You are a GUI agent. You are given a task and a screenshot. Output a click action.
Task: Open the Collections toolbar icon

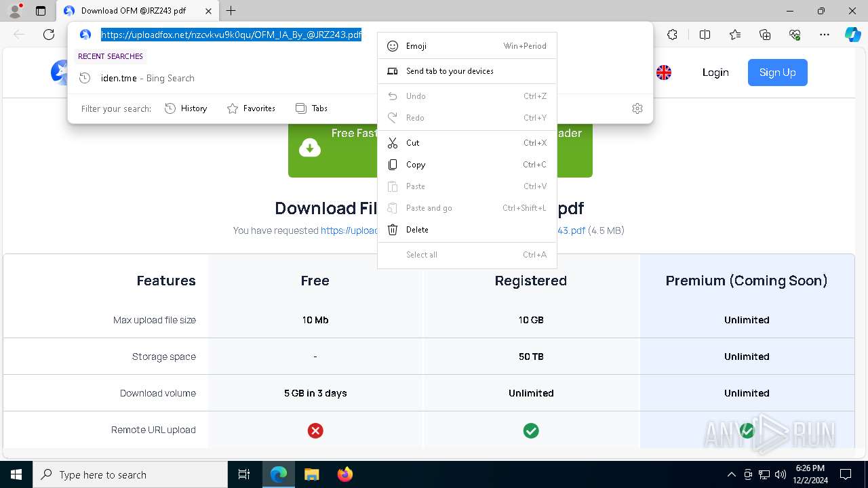[x=765, y=35]
